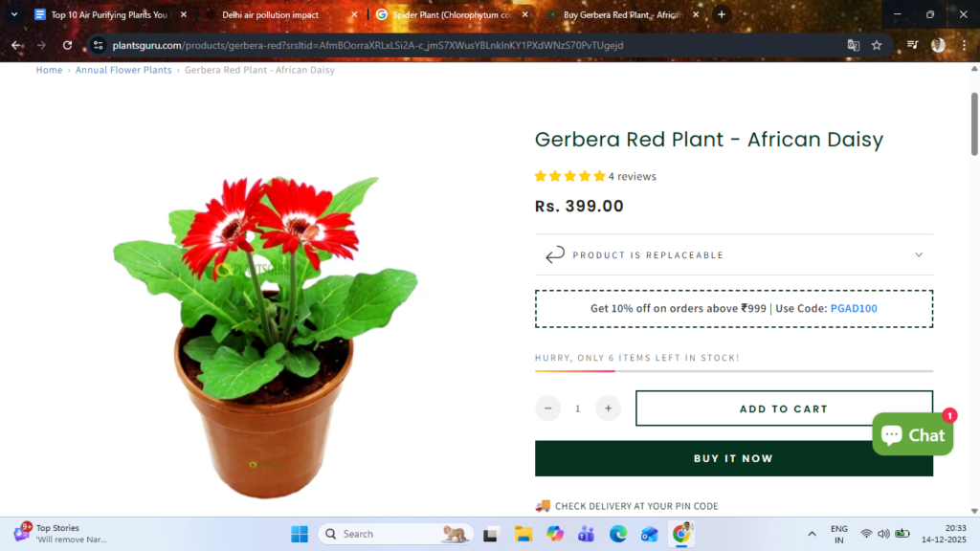Click the page's vertical scrollbar thumb
This screenshot has height=551, width=980.
(x=974, y=123)
